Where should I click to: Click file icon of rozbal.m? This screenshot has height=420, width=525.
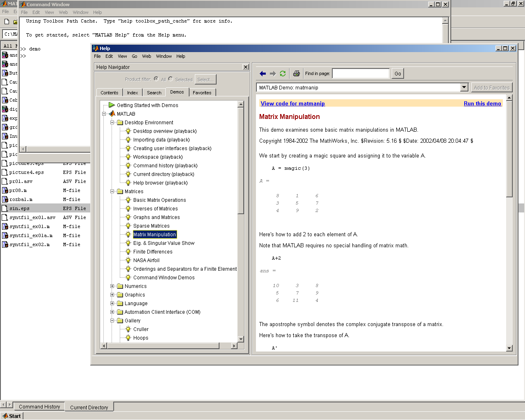[5, 199]
